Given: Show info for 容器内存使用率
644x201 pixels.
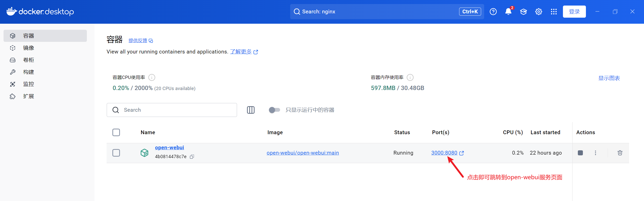Looking at the screenshot, I should (410, 77).
